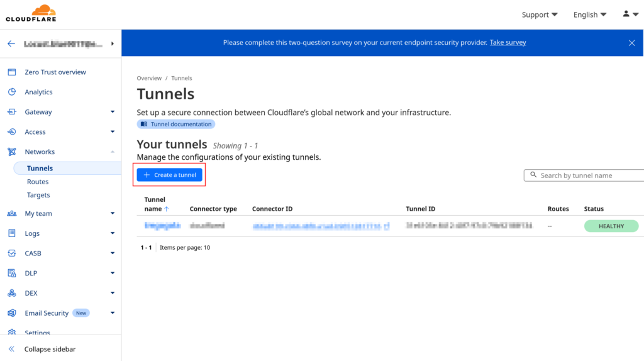Viewport: 644px width, 361px height.
Task: Sort by Tunnel name column header
Action: click(x=155, y=204)
